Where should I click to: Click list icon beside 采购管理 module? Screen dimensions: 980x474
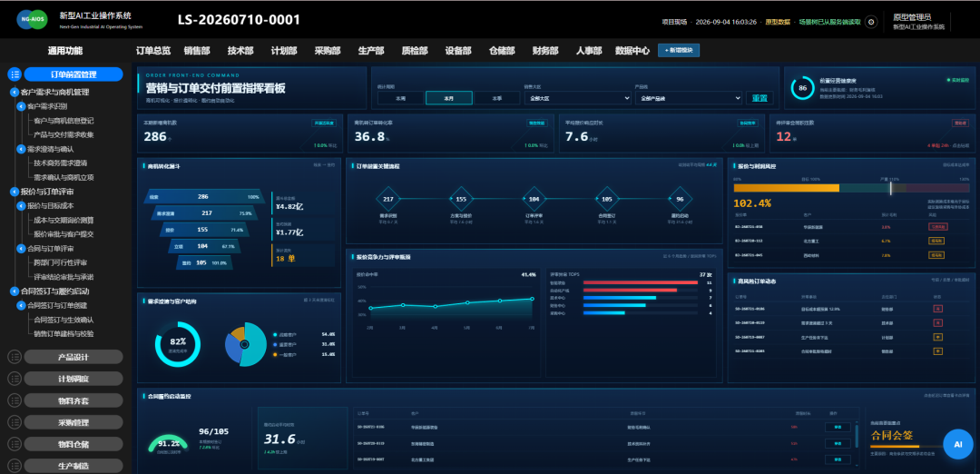coord(15,423)
